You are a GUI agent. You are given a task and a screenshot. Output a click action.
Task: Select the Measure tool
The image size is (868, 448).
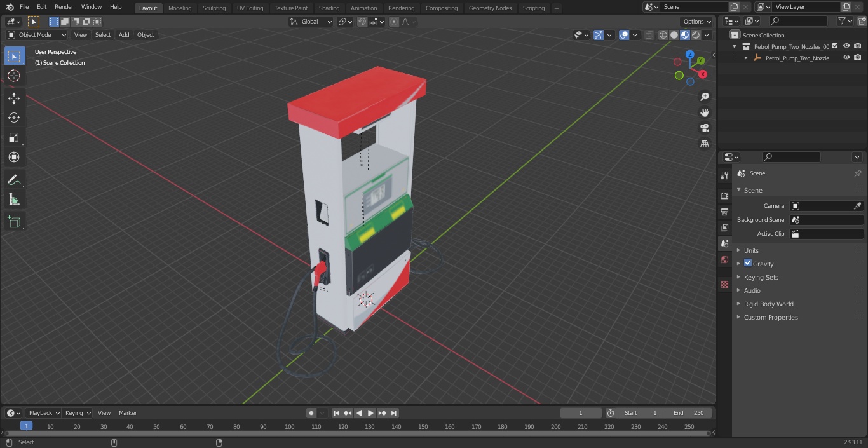14,200
